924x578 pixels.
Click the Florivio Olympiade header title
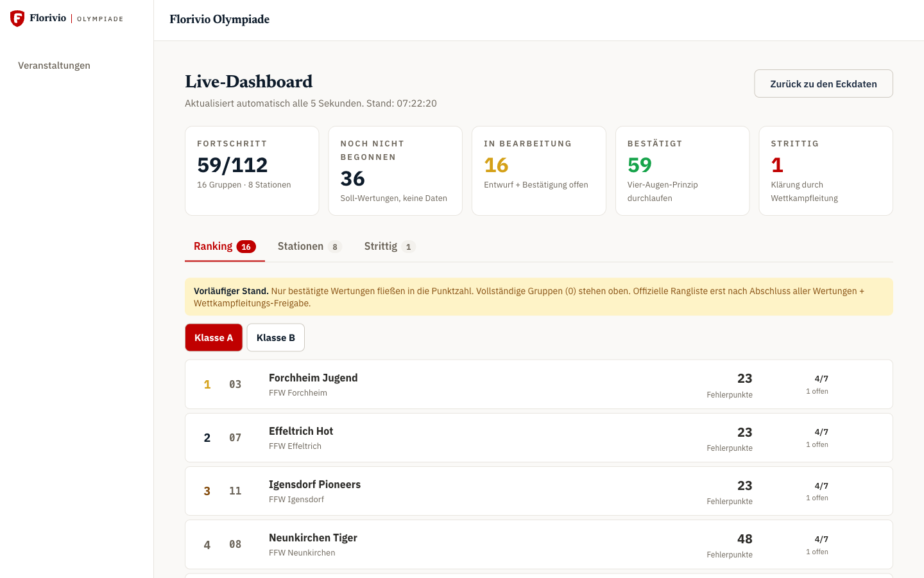click(219, 19)
